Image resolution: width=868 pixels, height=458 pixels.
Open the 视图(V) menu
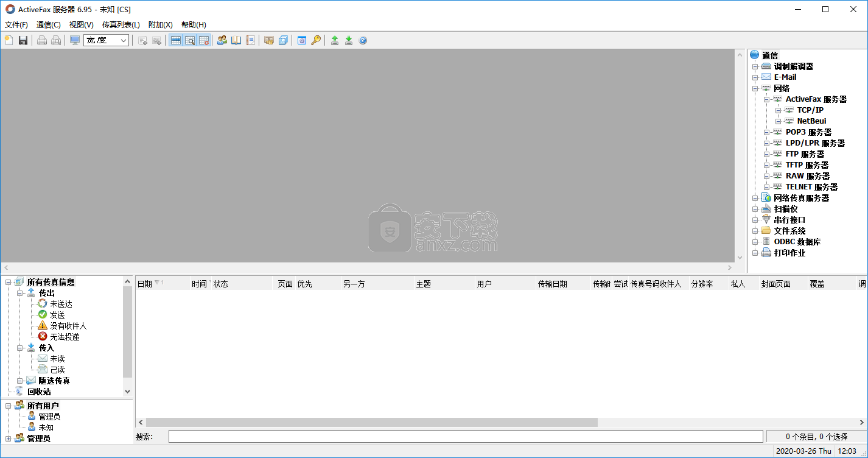(x=82, y=25)
